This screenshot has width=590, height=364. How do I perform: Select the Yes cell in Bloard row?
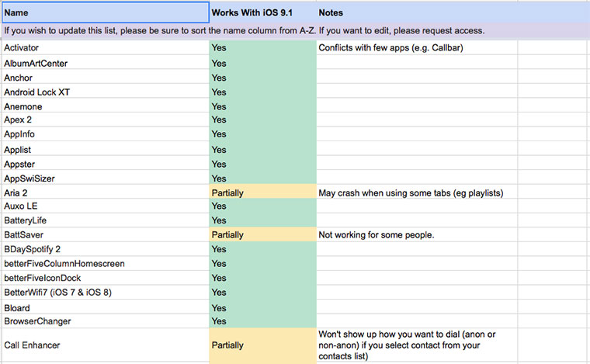click(x=262, y=307)
